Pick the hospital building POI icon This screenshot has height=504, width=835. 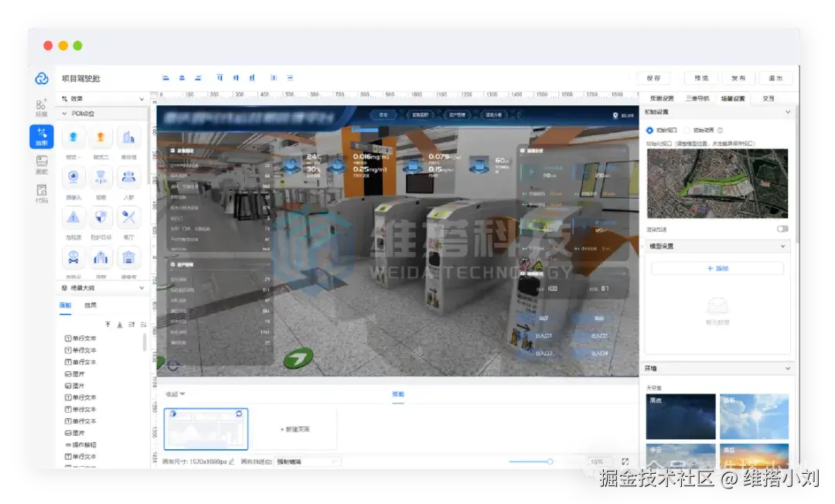(101, 258)
